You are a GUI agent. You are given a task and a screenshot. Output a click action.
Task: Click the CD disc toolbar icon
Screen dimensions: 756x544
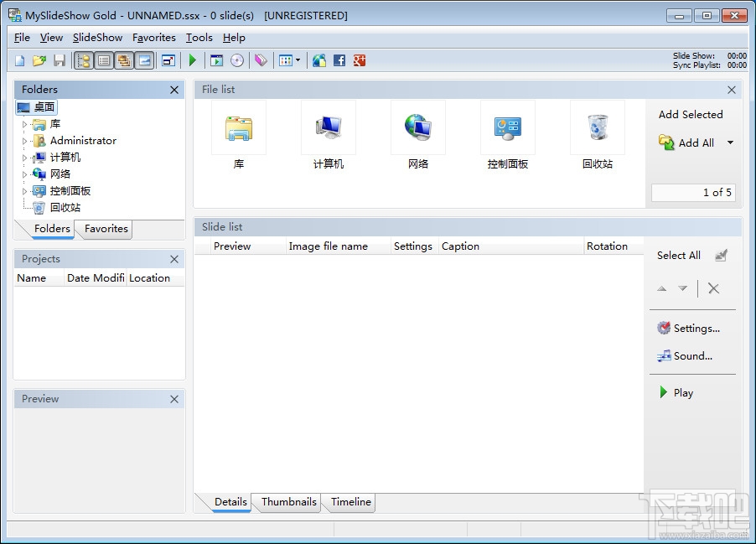tap(236, 60)
